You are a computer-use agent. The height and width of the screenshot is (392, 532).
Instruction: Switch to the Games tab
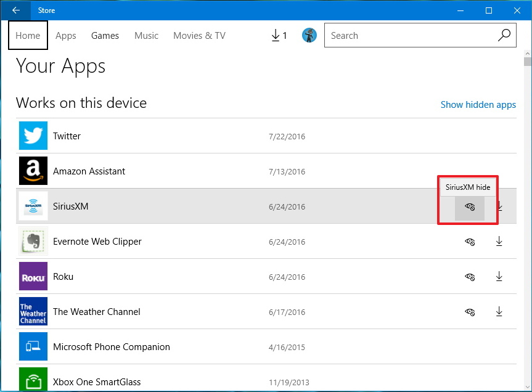pos(104,35)
